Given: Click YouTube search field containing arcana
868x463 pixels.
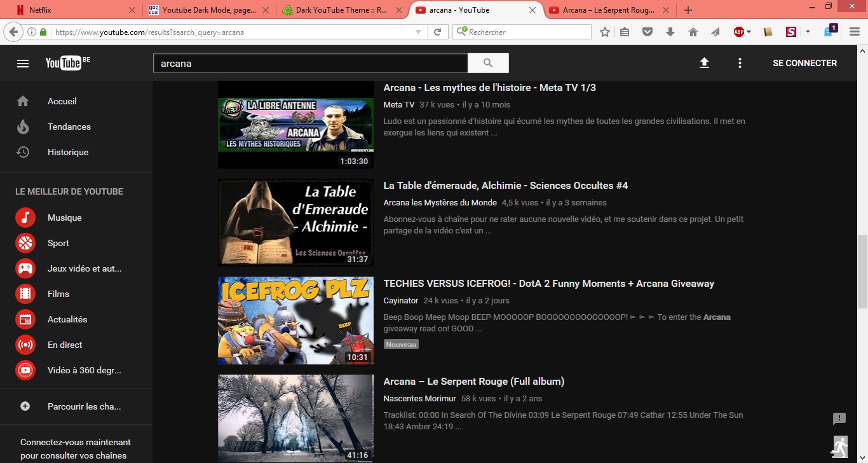Looking at the screenshot, I should point(310,63).
